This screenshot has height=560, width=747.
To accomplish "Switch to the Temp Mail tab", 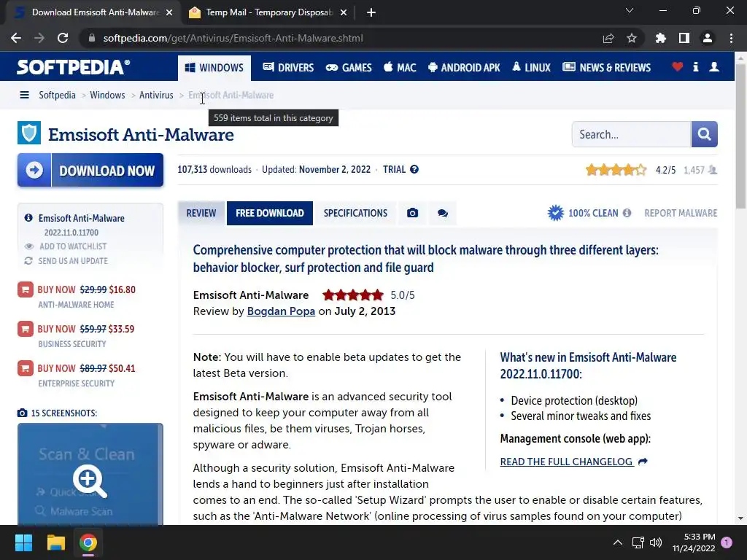I will tap(268, 12).
